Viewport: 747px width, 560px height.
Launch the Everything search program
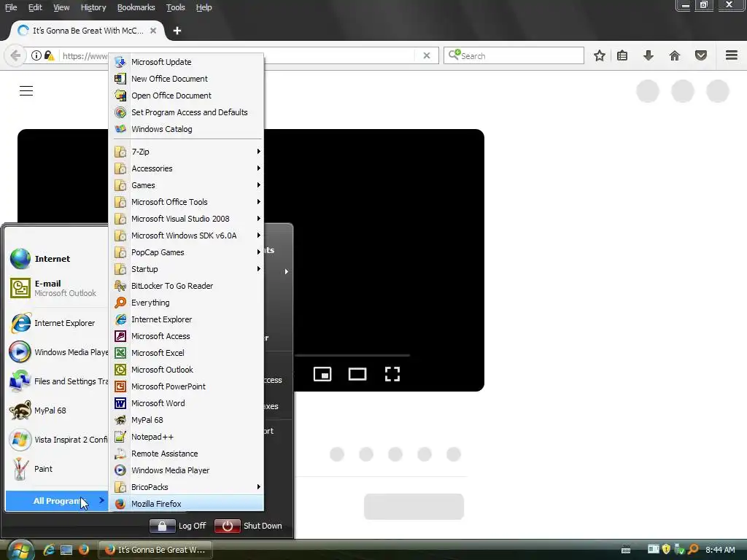(186, 303)
